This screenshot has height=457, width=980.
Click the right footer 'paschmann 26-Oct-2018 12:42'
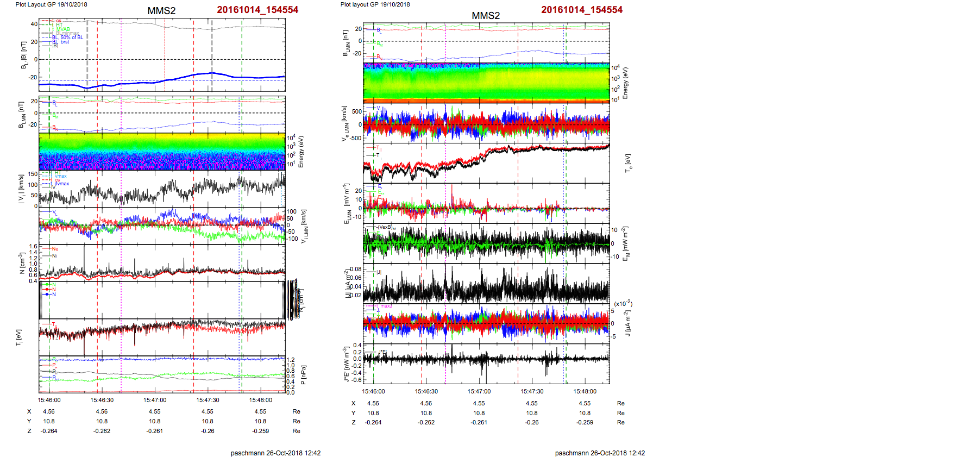[600, 453]
